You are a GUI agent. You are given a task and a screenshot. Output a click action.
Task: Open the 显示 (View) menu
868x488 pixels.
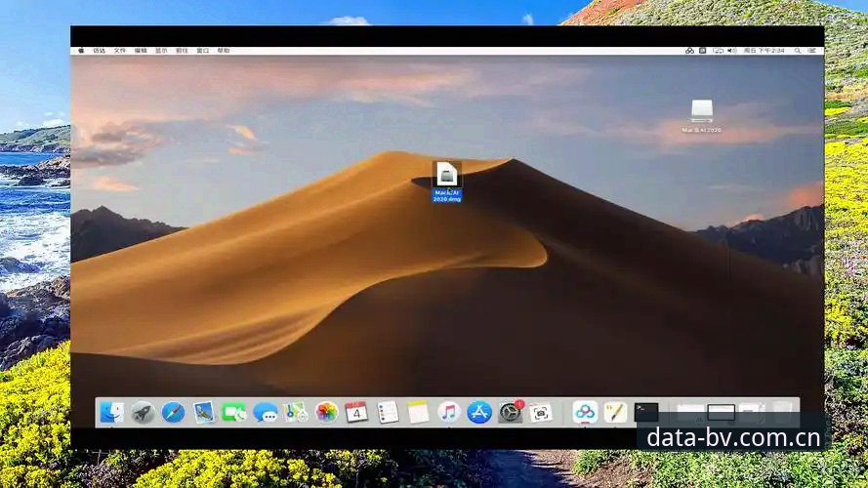click(x=161, y=51)
